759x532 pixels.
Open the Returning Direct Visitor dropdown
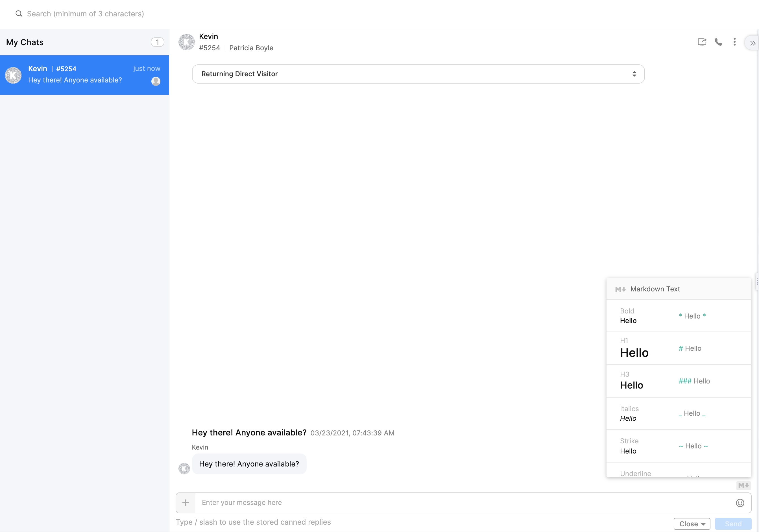click(418, 74)
